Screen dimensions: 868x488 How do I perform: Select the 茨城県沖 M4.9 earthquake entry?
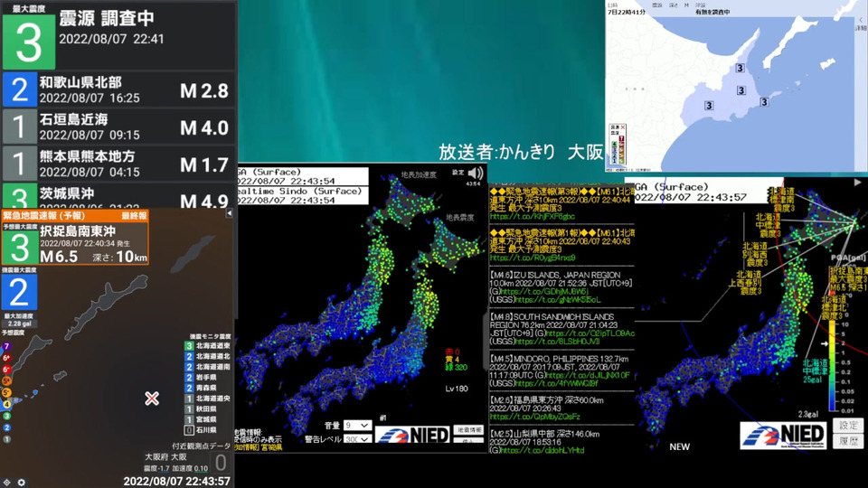pos(118,196)
